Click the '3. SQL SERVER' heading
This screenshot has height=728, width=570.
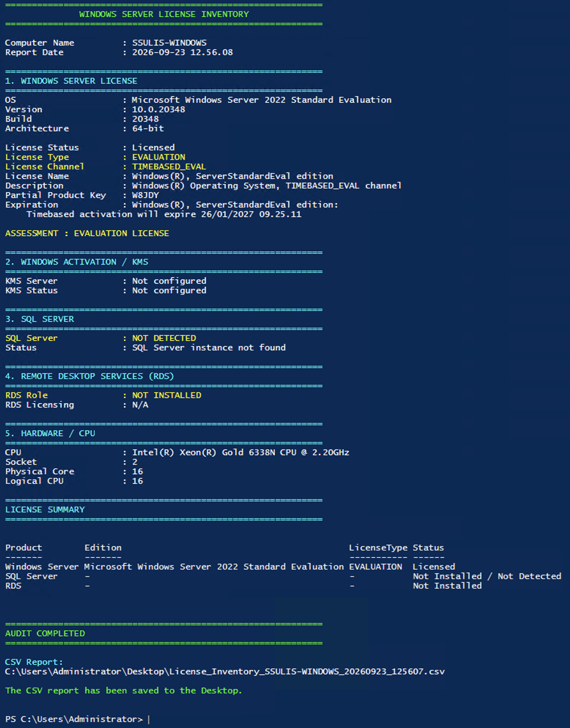click(40, 319)
